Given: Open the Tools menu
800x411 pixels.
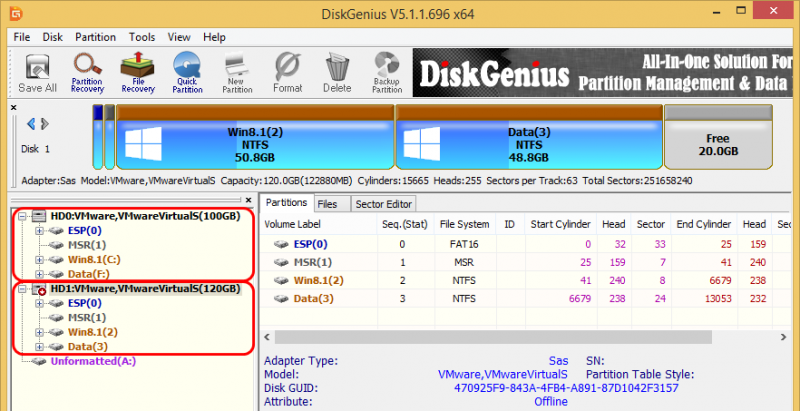Looking at the screenshot, I should (x=142, y=37).
